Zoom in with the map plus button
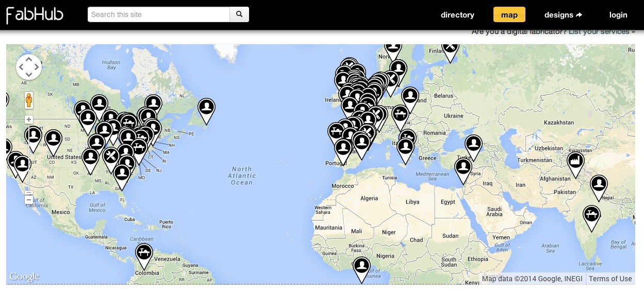Viewport: 644px width, 291px height. tap(29, 119)
